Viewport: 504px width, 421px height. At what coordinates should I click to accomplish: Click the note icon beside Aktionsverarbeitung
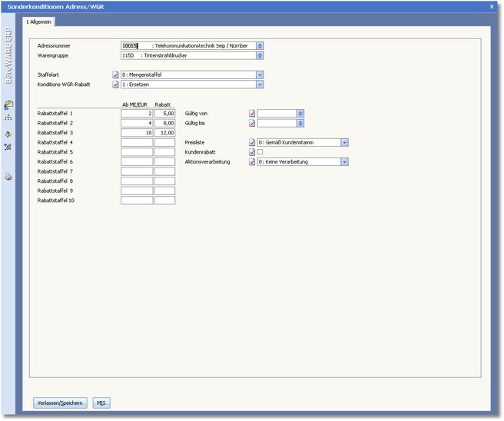(x=252, y=162)
